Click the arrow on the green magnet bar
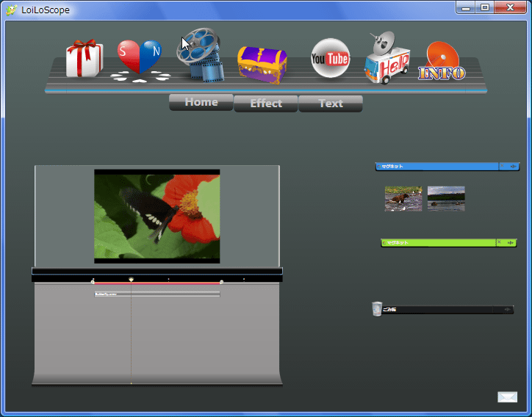The image size is (532, 417). pos(510,242)
